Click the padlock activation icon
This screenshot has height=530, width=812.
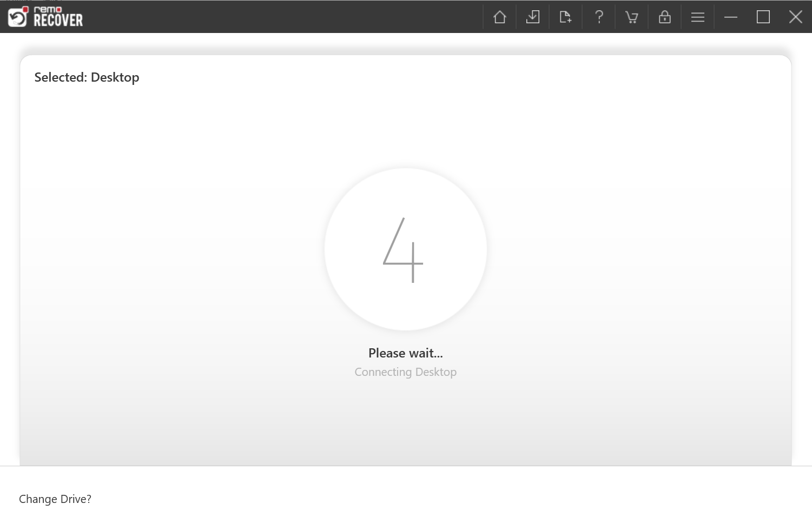point(665,17)
